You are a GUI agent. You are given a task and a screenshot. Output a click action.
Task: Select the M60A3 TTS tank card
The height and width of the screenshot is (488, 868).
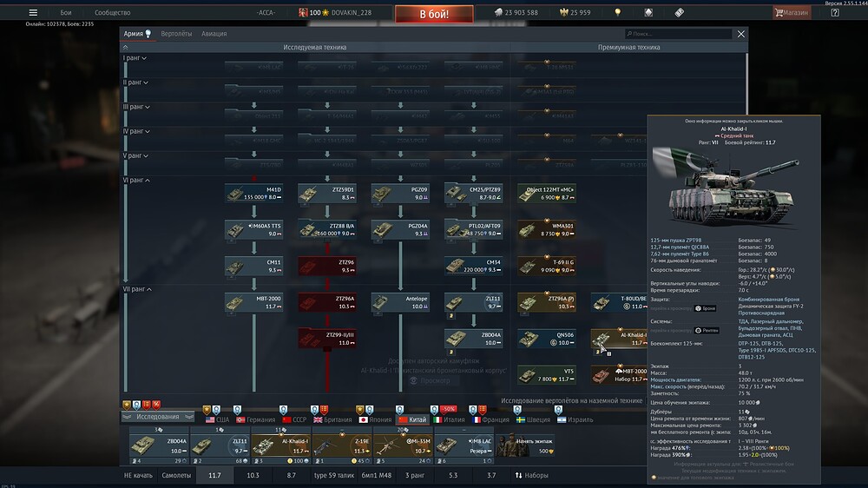254,230
